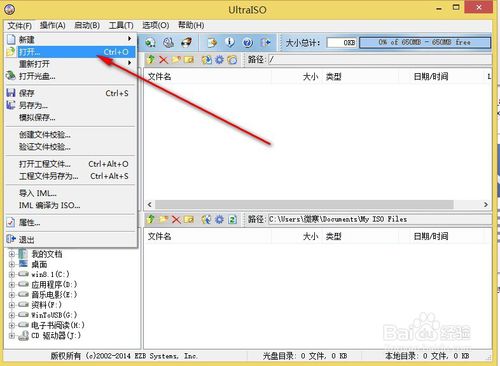
Task: Select 打开工程文件... Ctrl+Alt+O entry
Action: click(x=70, y=164)
